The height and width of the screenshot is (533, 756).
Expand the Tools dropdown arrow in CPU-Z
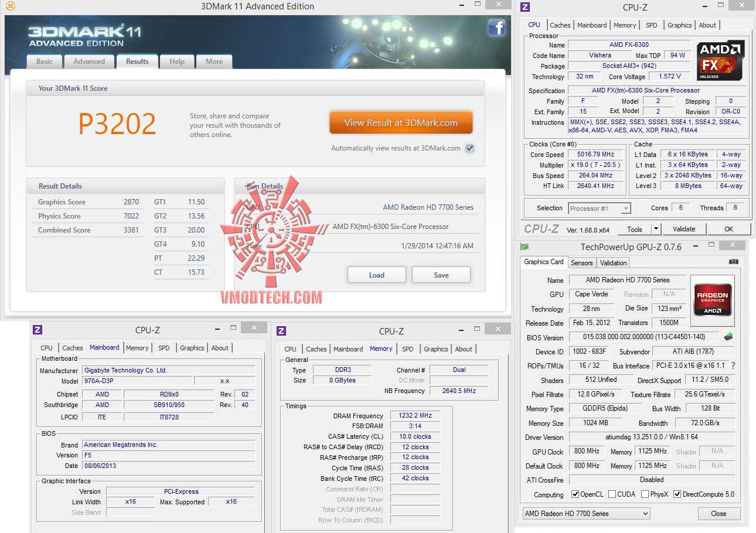coord(656,229)
